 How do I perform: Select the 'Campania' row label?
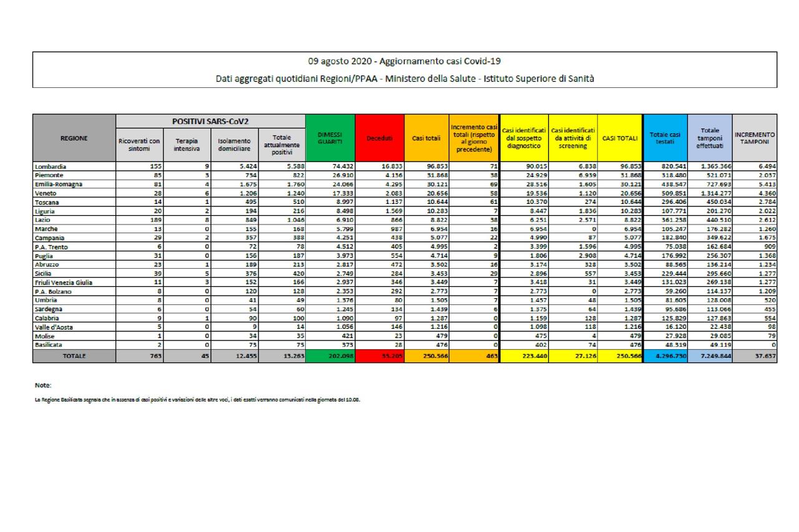(51, 238)
